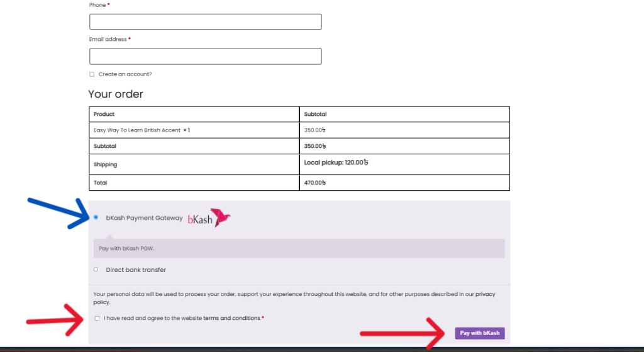Screen dimensions: 644x352
Task: Click the Your order heading
Action: point(116,94)
